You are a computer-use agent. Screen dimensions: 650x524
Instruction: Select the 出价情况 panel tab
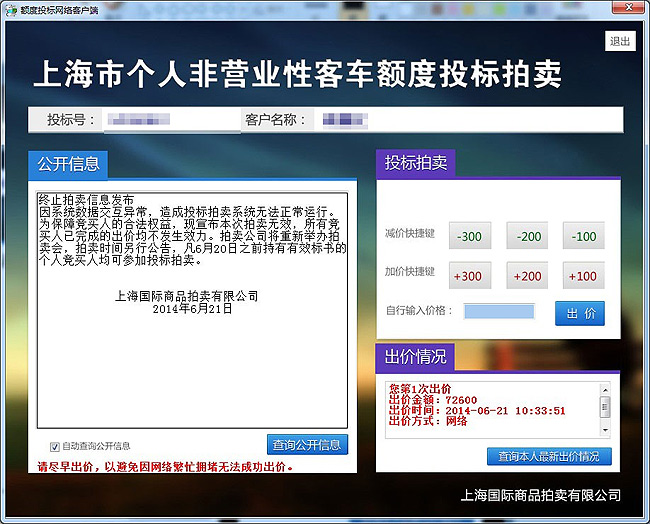[x=415, y=356]
